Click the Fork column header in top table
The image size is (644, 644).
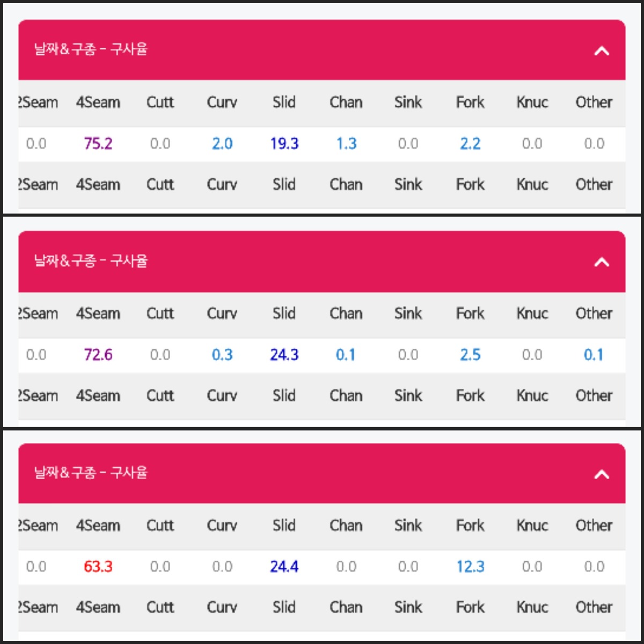[x=470, y=103]
